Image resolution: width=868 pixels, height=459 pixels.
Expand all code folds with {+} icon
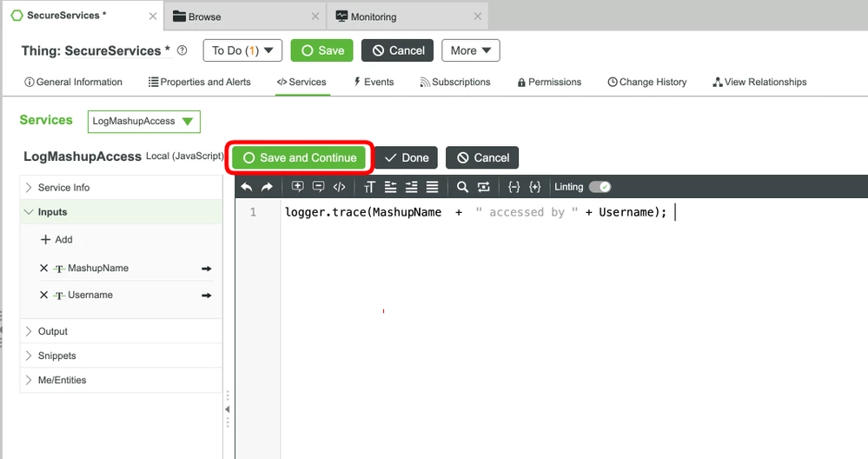pos(534,187)
